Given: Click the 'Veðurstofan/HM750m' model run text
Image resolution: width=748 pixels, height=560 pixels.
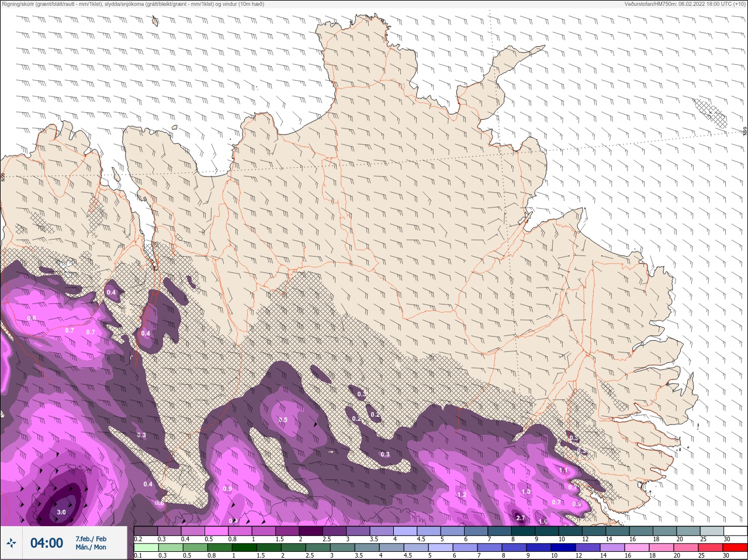Looking at the screenshot, I should 685,4.
